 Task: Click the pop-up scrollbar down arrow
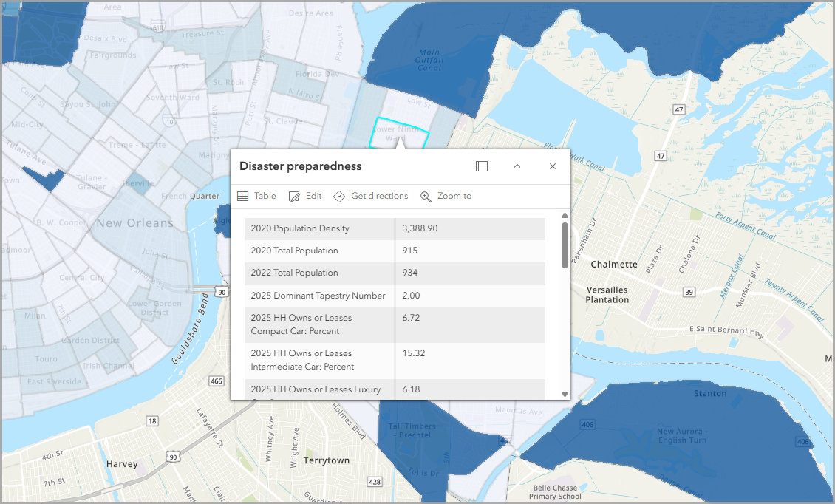click(565, 394)
